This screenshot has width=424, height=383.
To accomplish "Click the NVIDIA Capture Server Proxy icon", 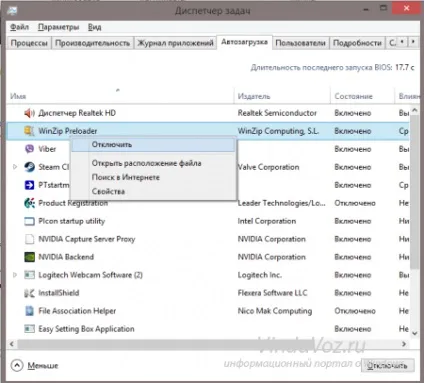I will (x=29, y=239).
